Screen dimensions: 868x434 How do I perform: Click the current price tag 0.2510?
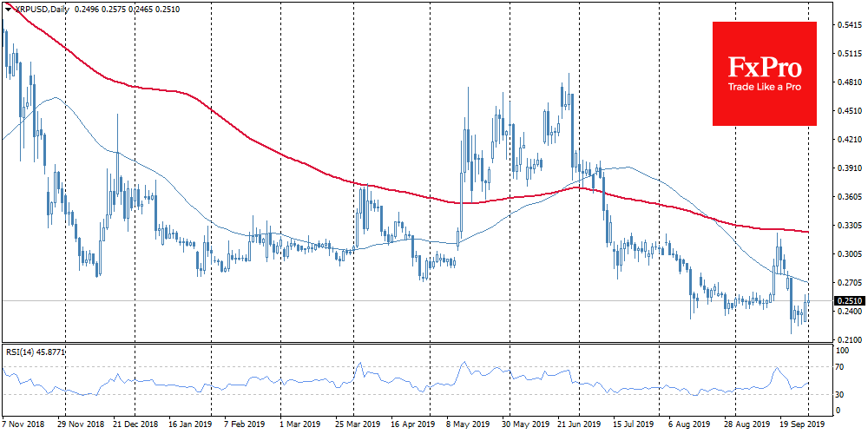tap(849, 301)
